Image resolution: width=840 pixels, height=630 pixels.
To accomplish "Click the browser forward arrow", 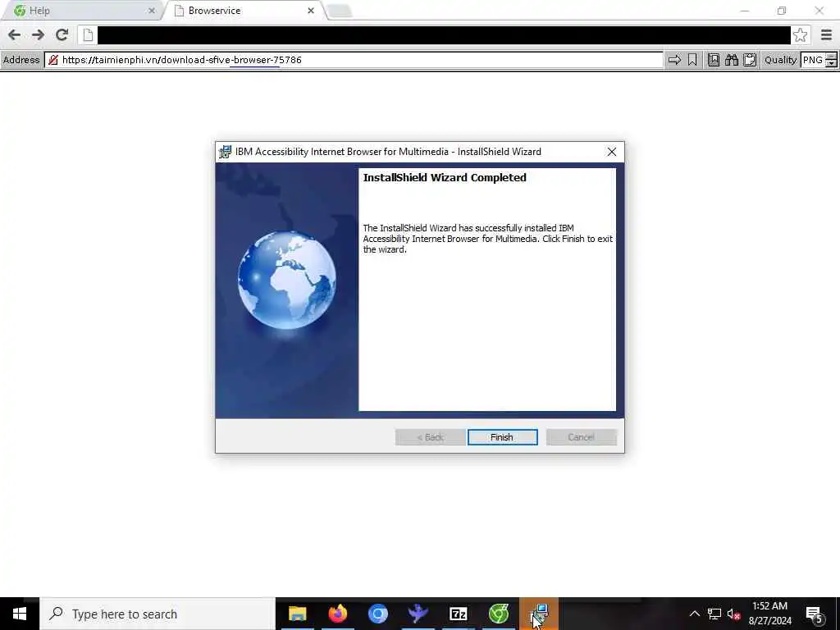I will [38, 34].
